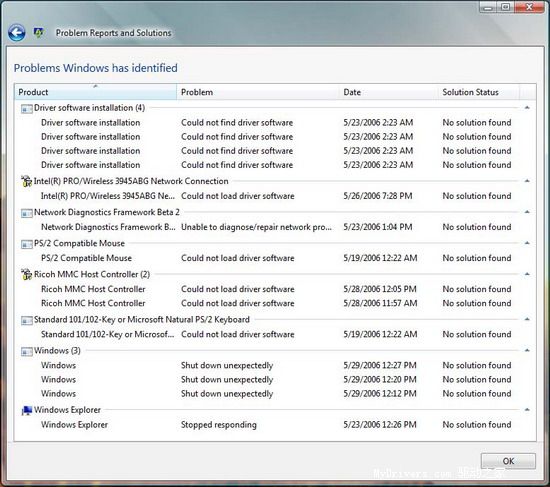Image resolution: width=550 pixels, height=487 pixels.
Task: Click the Ricoh MMC Host Controller group icon
Action: 26,274
